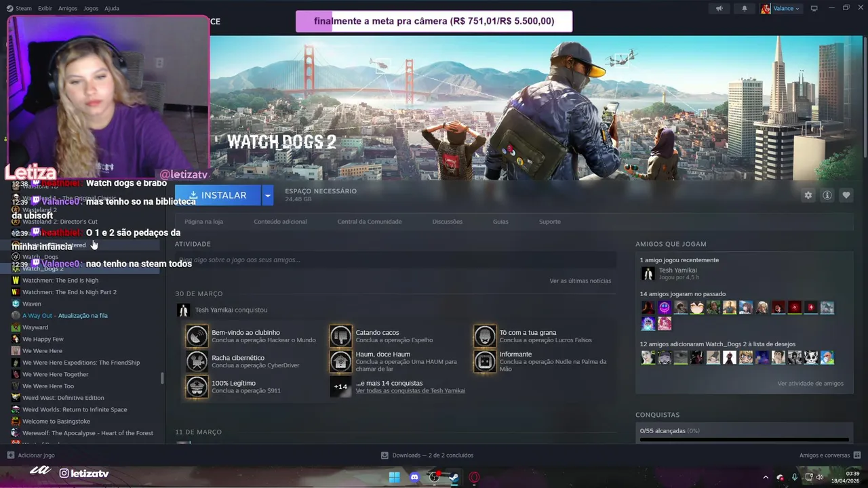Open Tesh Yamikai avatar in activity feed

[x=182, y=310]
